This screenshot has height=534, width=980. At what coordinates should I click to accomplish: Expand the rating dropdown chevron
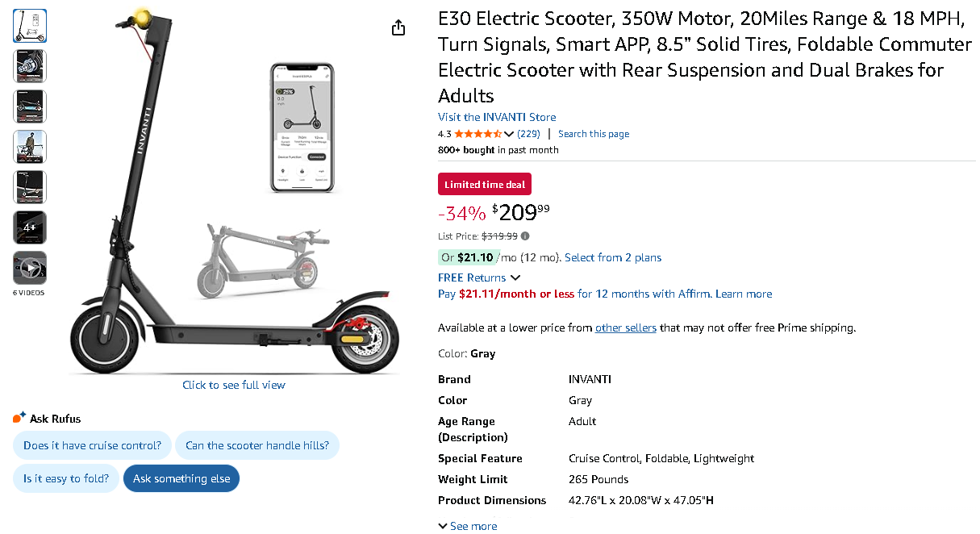pos(509,134)
